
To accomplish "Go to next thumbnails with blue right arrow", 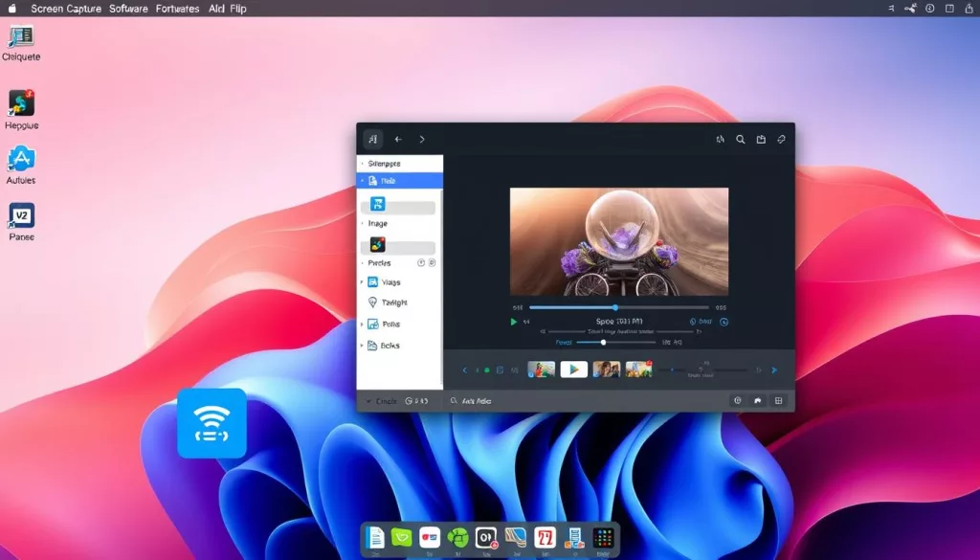I will (x=774, y=370).
